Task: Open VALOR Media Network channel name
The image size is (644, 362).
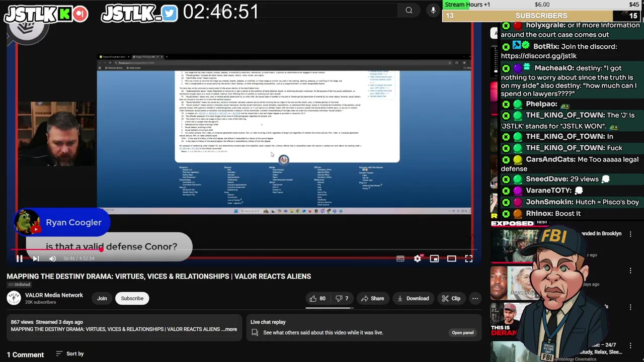Action: [54, 295]
